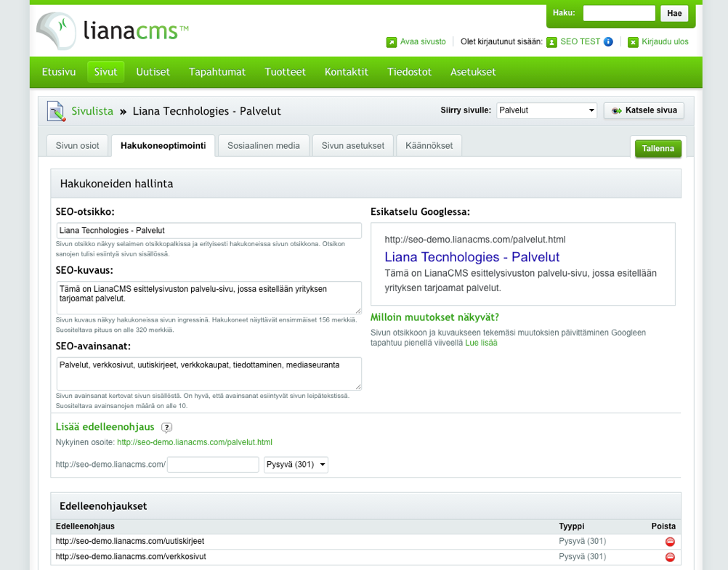The width and height of the screenshot is (728, 570).
Task: Click the Kirjaudu ulos link
Action: tap(665, 42)
